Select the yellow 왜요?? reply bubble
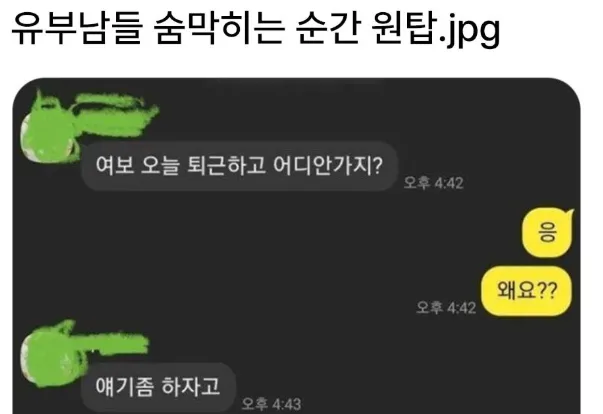The width and height of the screenshot is (603, 414). (x=526, y=291)
